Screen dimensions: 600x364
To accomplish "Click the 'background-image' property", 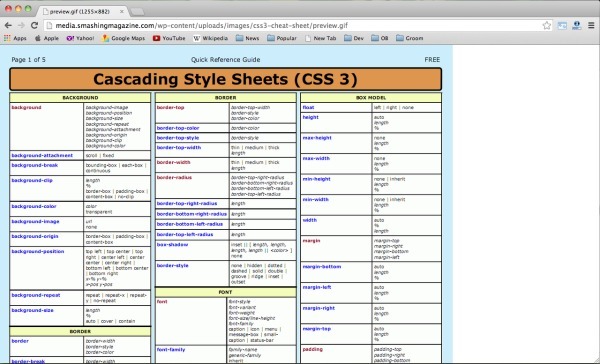I will pos(35,222).
